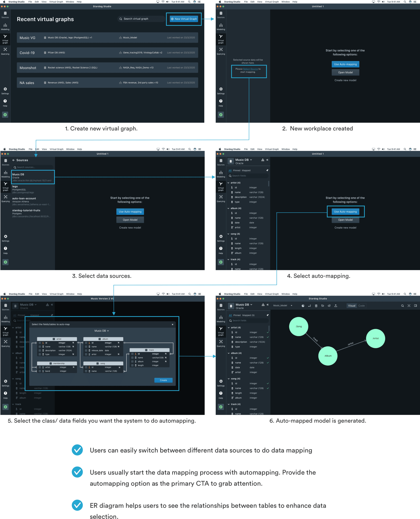Click the add-relationship icon left of trash
The height and width of the screenshot is (519, 420).
tap(309, 306)
